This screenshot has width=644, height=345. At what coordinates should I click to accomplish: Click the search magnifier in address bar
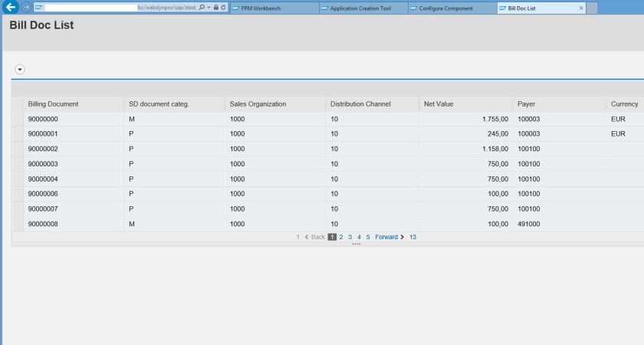coord(201,8)
